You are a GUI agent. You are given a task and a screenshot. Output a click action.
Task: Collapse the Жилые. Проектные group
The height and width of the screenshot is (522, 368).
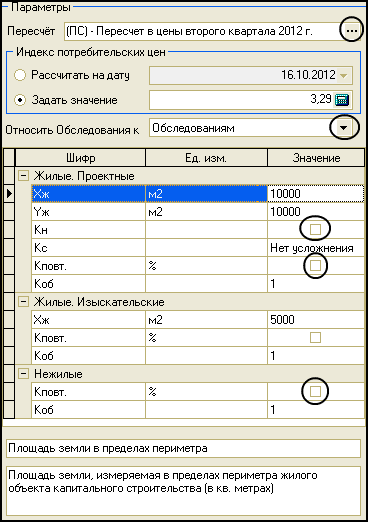[x=23, y=175]
